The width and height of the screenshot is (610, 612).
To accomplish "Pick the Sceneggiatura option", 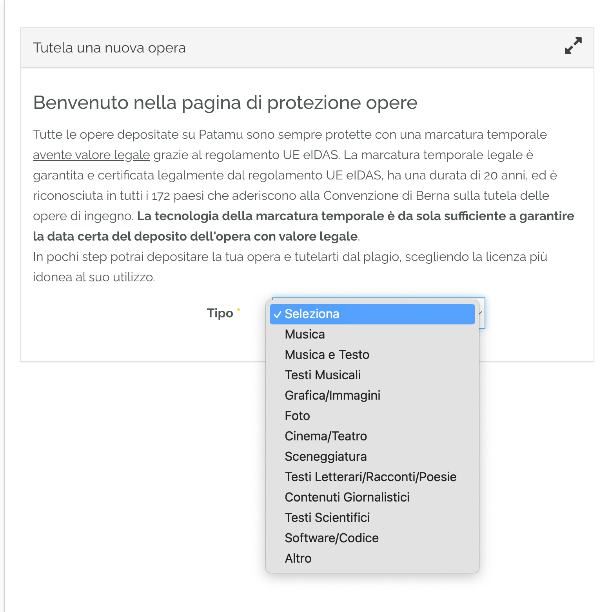I will [x=325, y=456].
